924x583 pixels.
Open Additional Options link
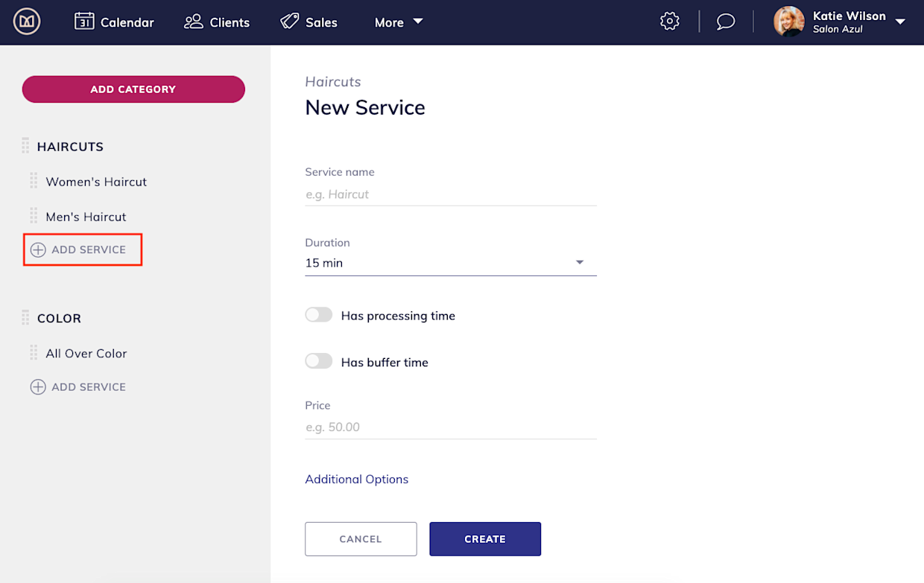356,479
